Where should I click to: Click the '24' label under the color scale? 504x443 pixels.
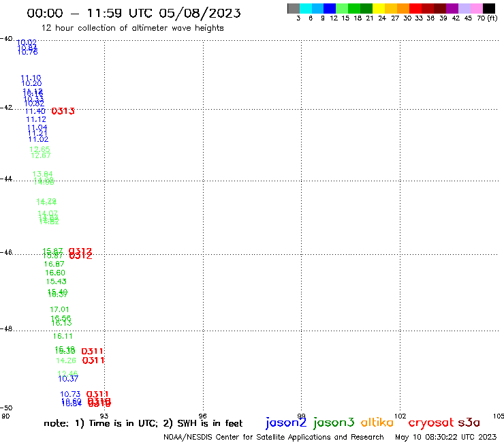[382, 18]
